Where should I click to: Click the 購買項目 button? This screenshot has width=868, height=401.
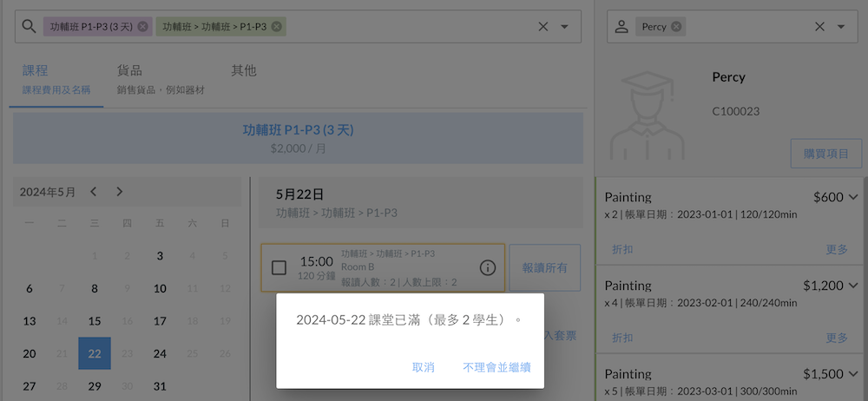(826, 154)
